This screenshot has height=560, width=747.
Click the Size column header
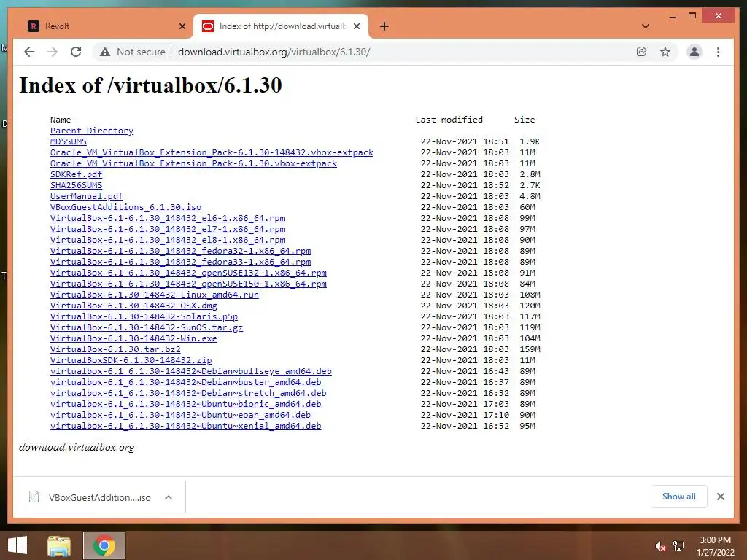(x=525, y=120)
